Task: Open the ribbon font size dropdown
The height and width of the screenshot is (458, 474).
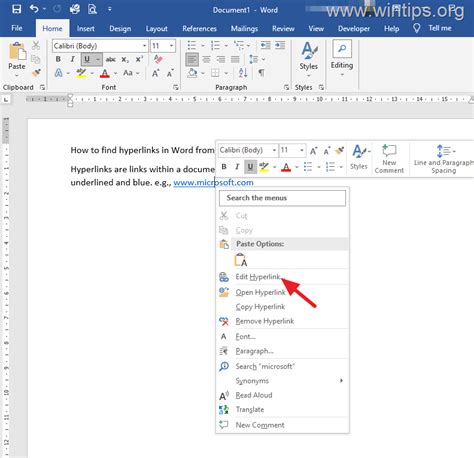Action: (x=171, y=46)
